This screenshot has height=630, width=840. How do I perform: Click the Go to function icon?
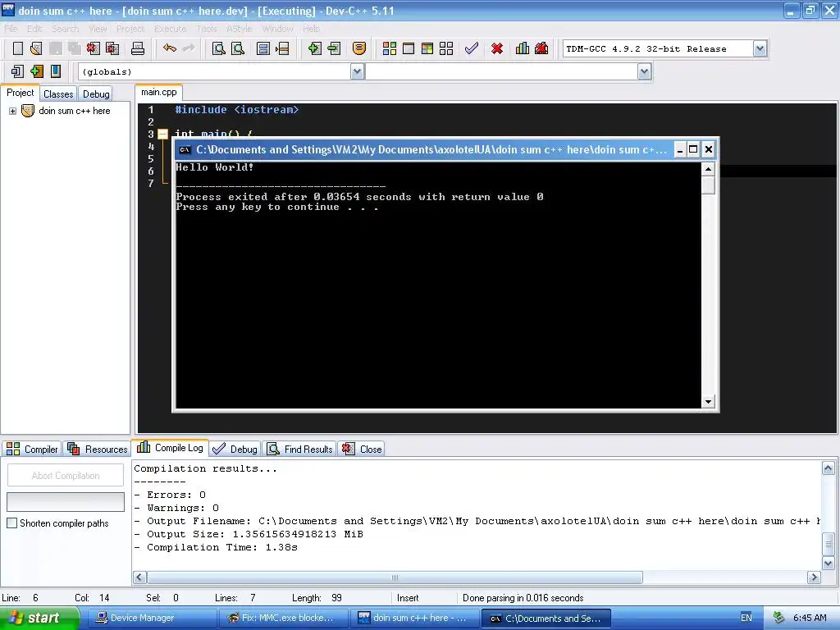pos(263,48)
